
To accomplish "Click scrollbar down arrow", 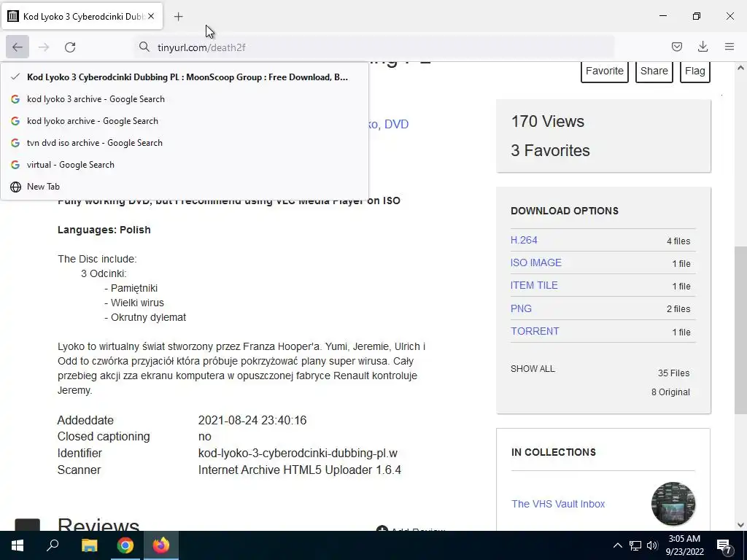I will tap(740, 525).
